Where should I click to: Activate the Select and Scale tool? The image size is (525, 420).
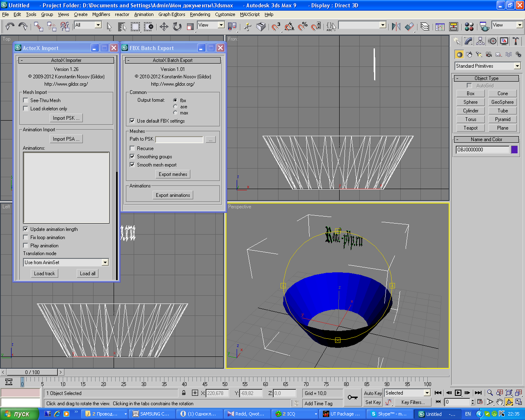[x=190, y=27]
